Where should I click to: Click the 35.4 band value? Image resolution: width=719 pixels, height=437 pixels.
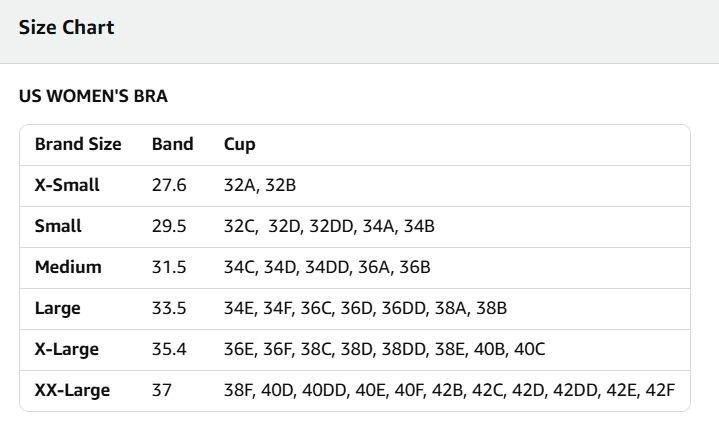point(169,349)
